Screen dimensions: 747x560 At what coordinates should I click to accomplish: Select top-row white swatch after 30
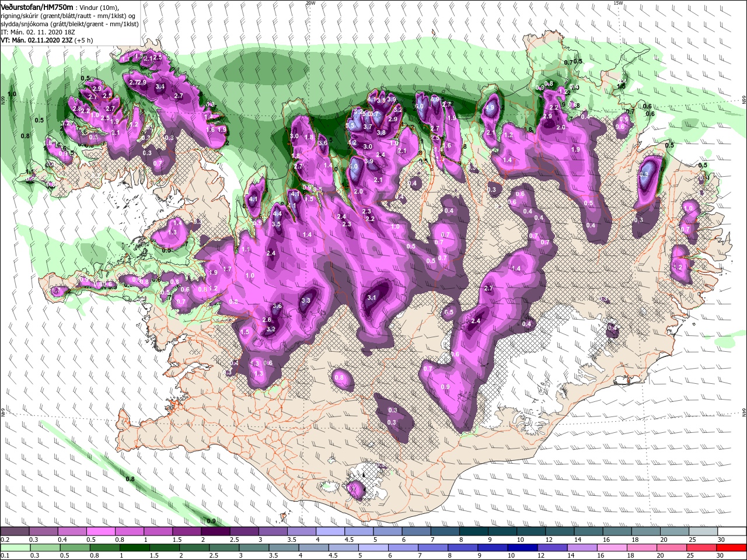pyautogui.click(x=732, y=531)
